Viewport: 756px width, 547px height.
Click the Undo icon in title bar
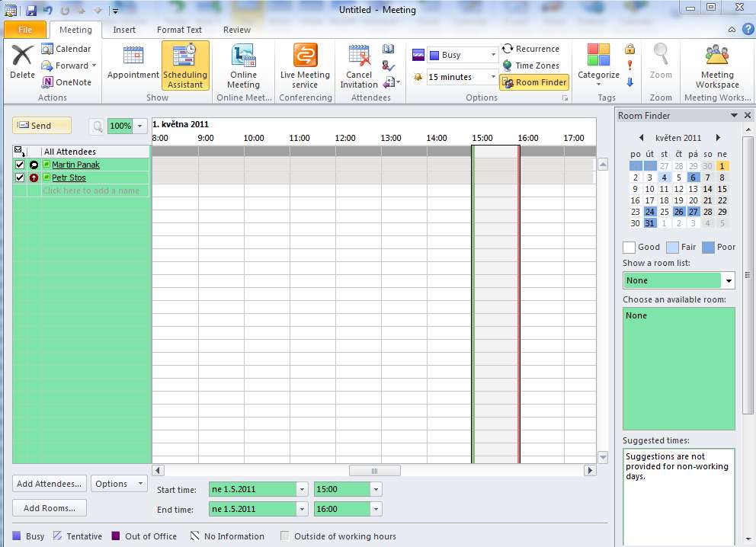coord(48,10)
